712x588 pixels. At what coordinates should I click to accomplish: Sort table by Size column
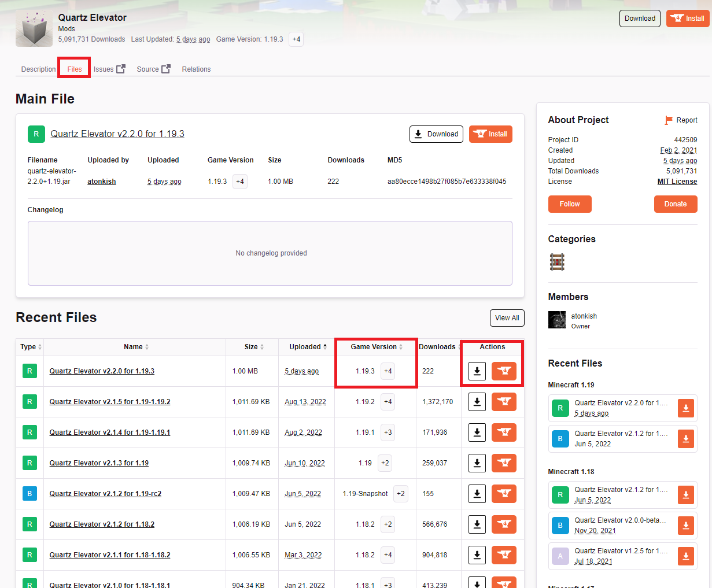pyautogui.click(x=254, y=347)
